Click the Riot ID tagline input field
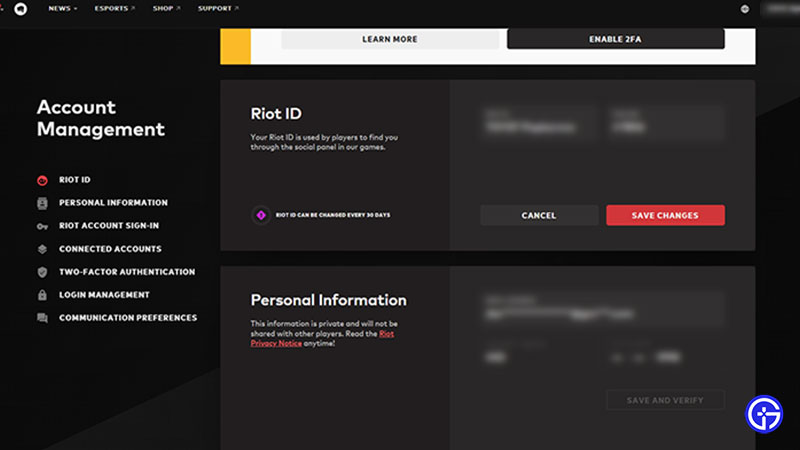 665,123
